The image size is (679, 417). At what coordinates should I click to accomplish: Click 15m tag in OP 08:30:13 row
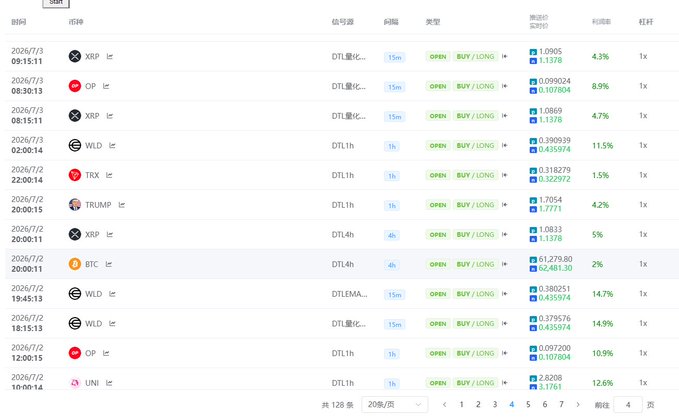(x=394, y=87)
